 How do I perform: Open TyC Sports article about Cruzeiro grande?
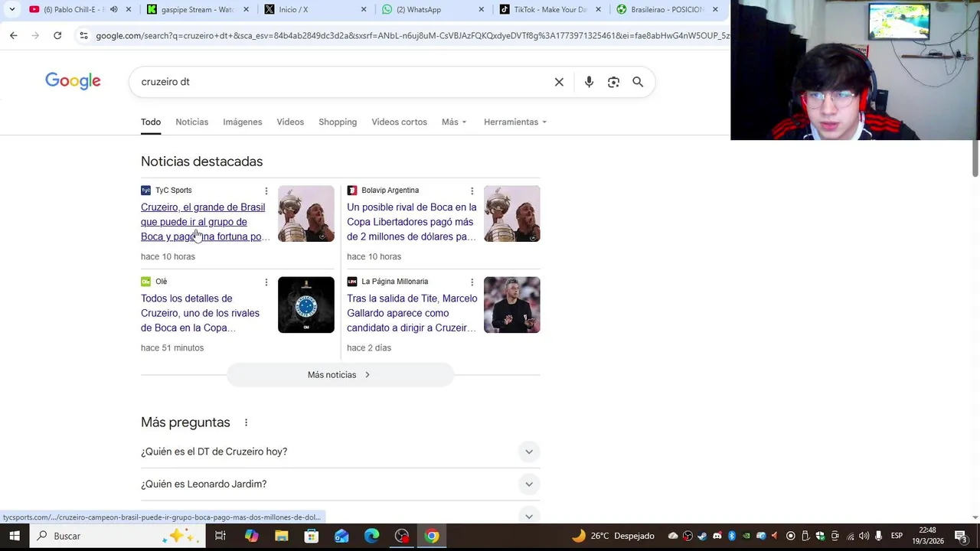click(x=204, y=222)
